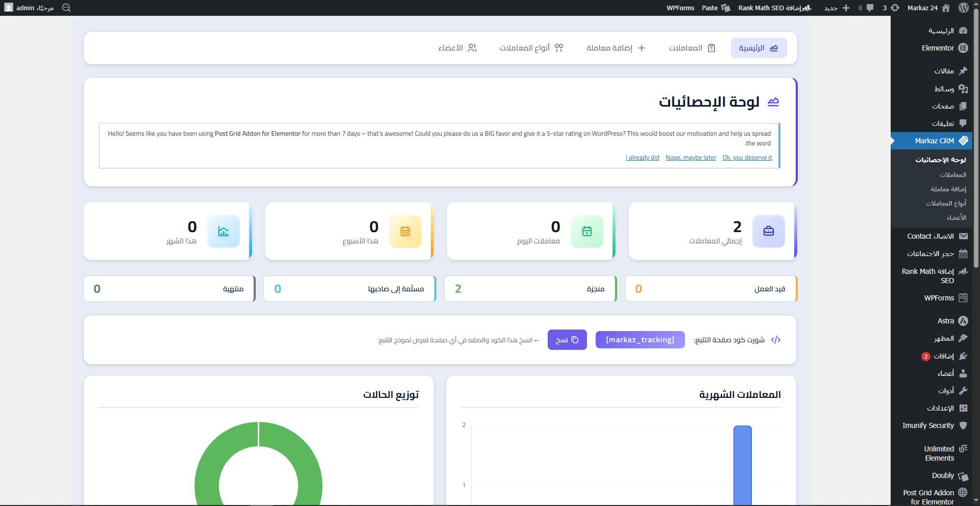Click the Elementor sidebar icon
The width and height of the screenshot is (980, 506).
[963, 48]
